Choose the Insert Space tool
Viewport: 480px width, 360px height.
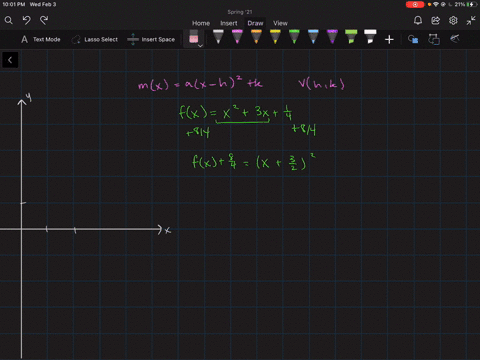click(151, 39)
